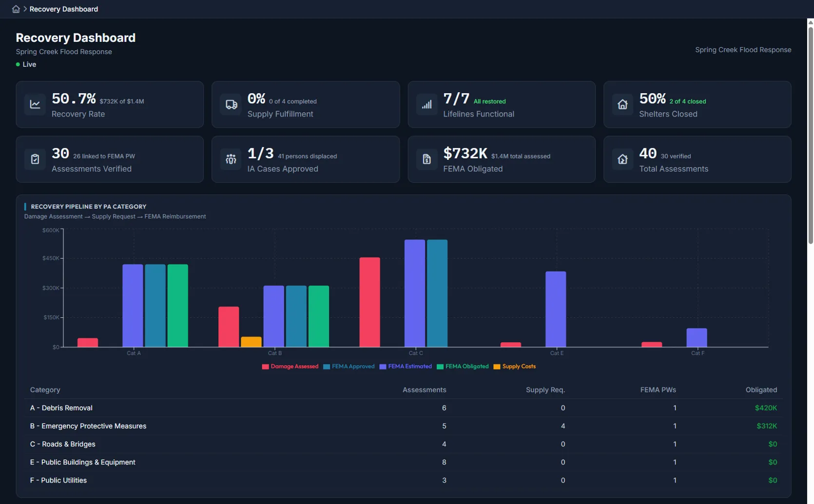This screenshot has height=504, width=814.
Task: Select the C - Roads & Bridges row
Action: (404, 444)
